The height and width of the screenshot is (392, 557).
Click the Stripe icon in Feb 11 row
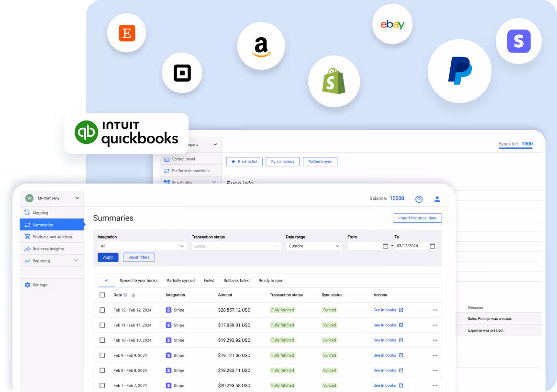click(x=169, y=325)
